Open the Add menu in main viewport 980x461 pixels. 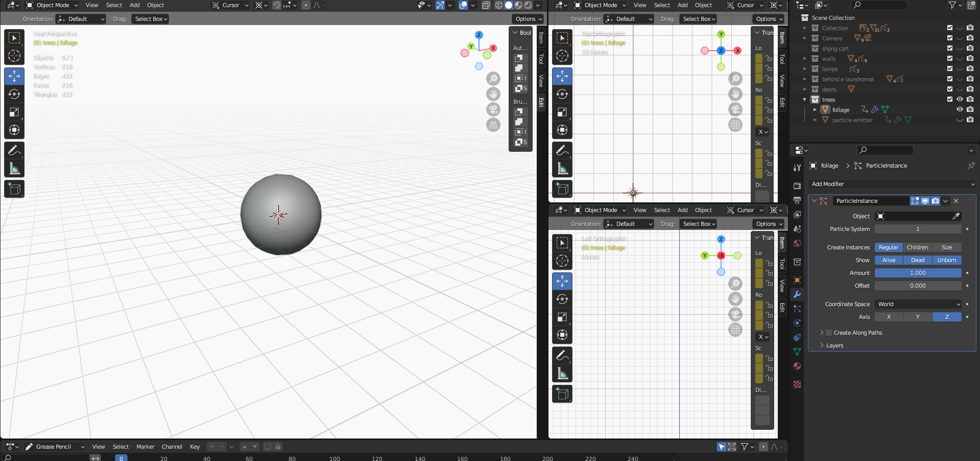[x=134, y=5]
